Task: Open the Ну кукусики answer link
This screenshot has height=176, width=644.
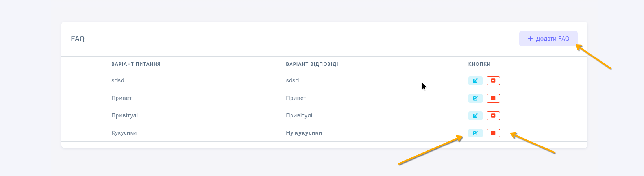Action: 304,133
